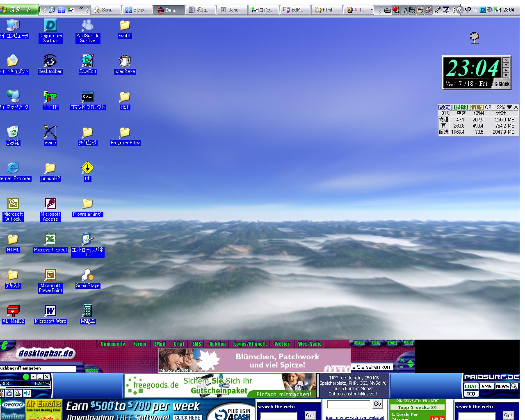Launch Microsoft PowerPoint desktop icon
The image size is (525, 420).
pyautogui.click(x=50, y=281)
